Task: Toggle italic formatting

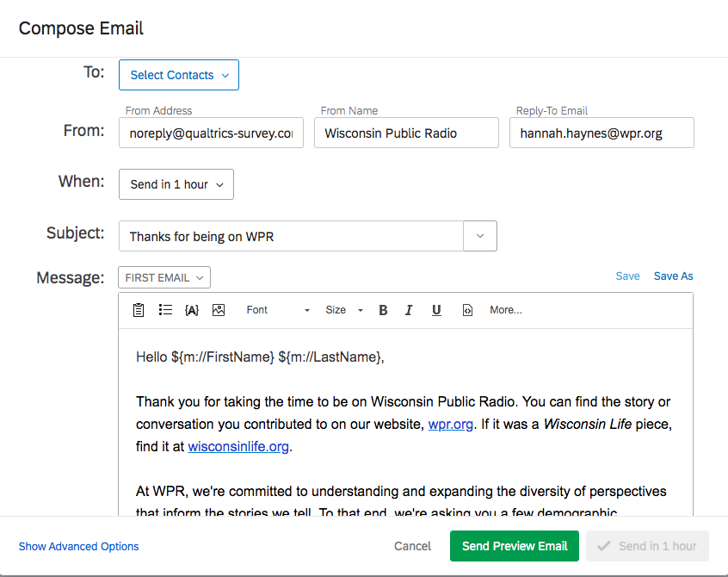Action: click(409, 310)
